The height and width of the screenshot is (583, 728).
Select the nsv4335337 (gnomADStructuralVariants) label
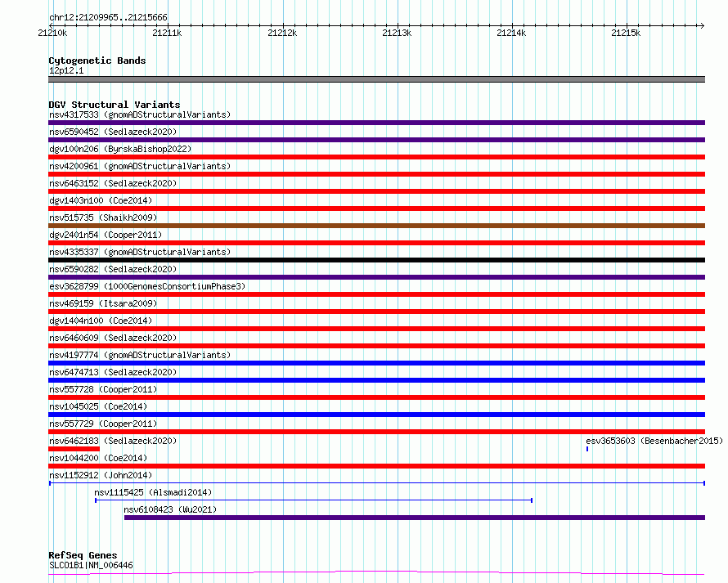point(140,252)
